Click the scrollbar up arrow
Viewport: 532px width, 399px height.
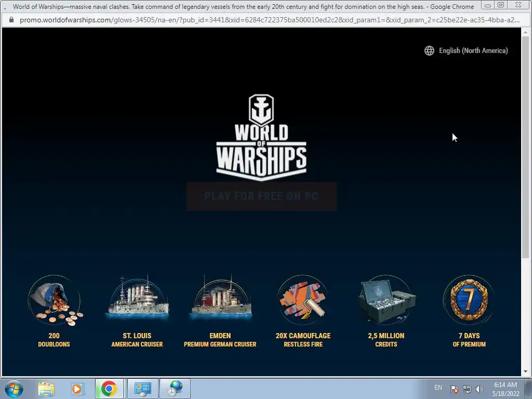point(525,32)
